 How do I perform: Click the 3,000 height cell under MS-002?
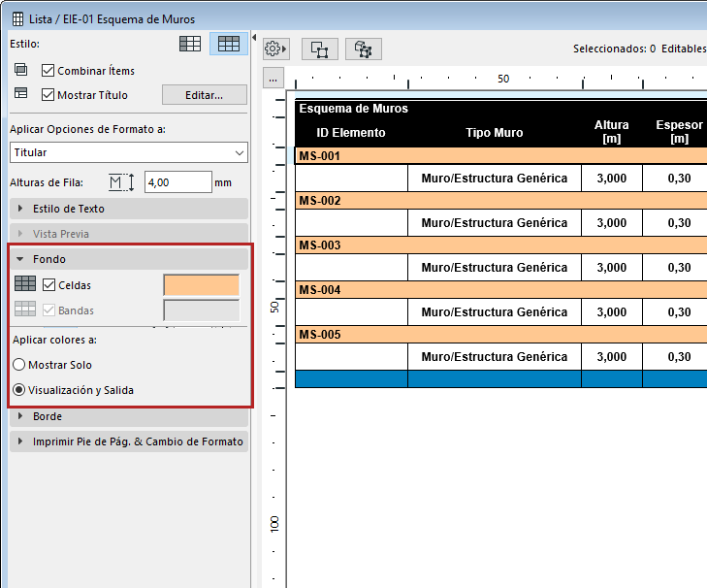[x=612, y=223]
